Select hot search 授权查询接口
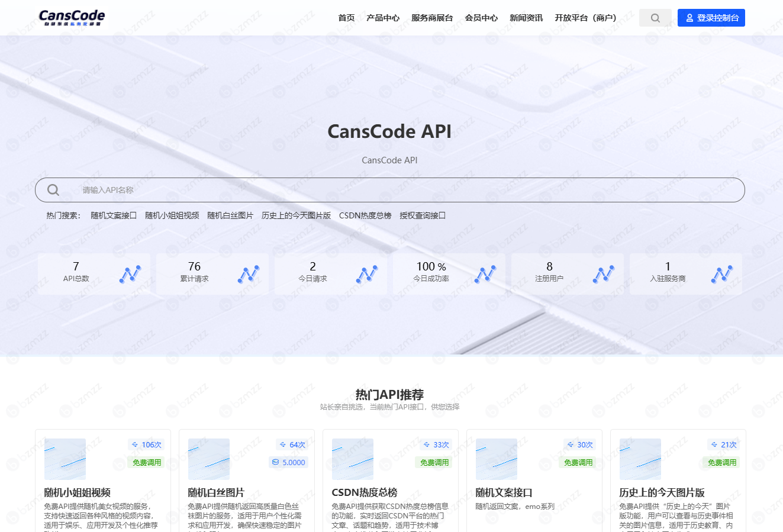This screenshot has height=532, width=783. click(423, 215)
